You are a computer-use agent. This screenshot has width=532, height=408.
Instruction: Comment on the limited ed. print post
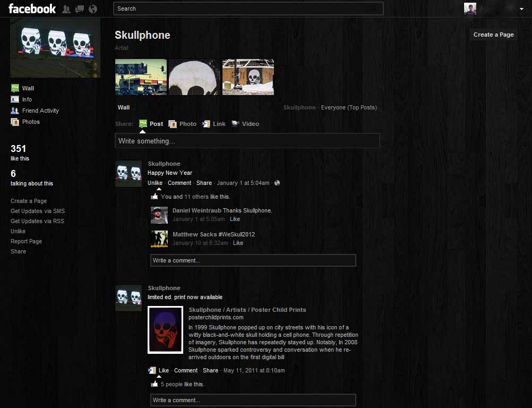(186, 371)
